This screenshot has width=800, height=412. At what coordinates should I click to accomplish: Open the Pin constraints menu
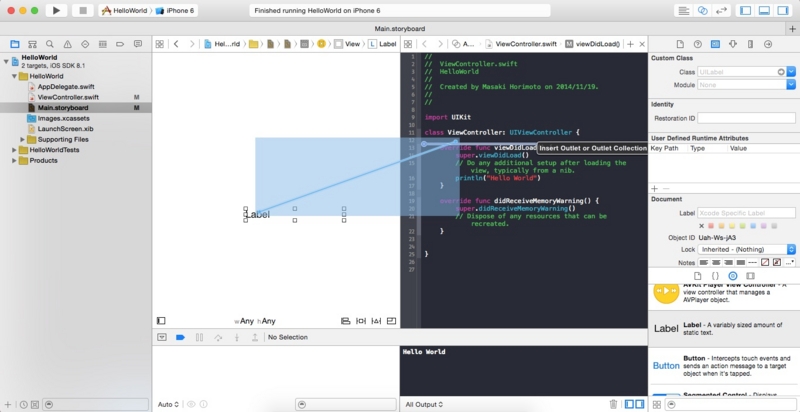point(361,321)
